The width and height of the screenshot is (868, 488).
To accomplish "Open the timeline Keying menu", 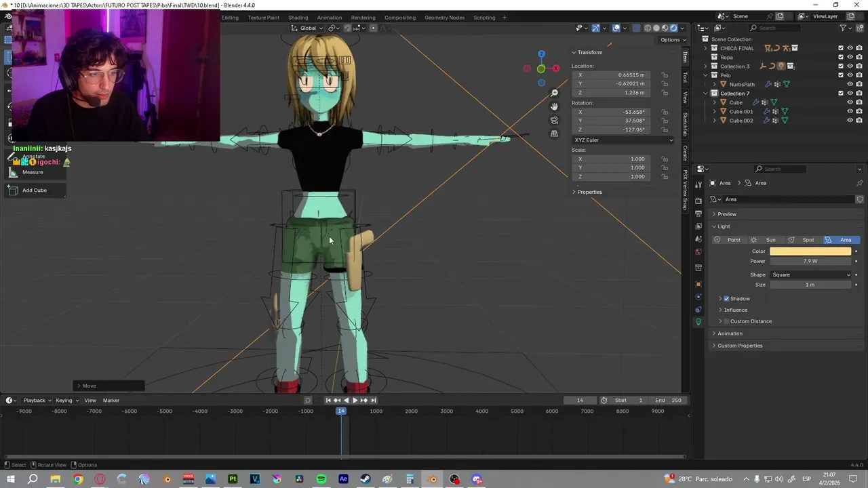I will tap(66, 401).
